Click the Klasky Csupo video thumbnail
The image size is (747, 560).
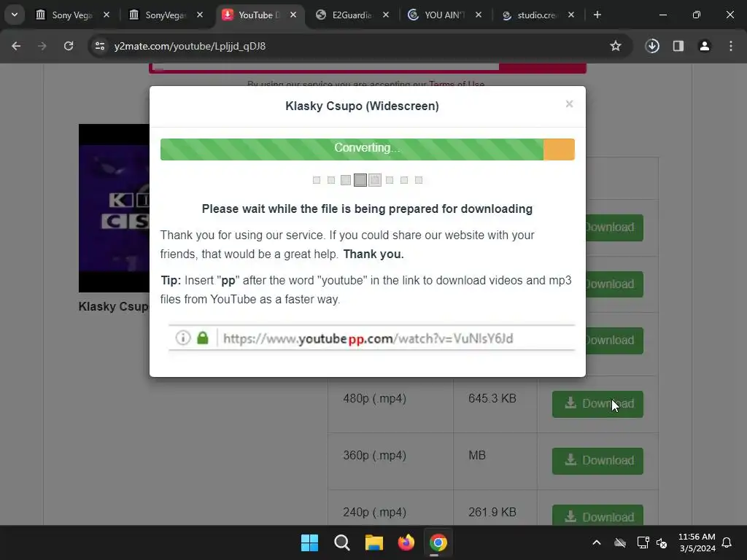[115, 208]
